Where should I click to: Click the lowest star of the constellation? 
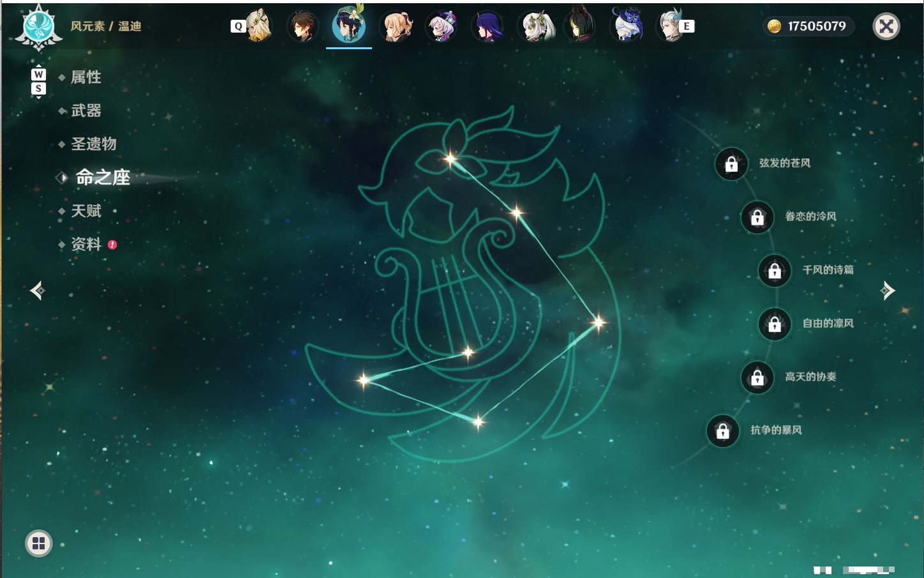point(478,422)
